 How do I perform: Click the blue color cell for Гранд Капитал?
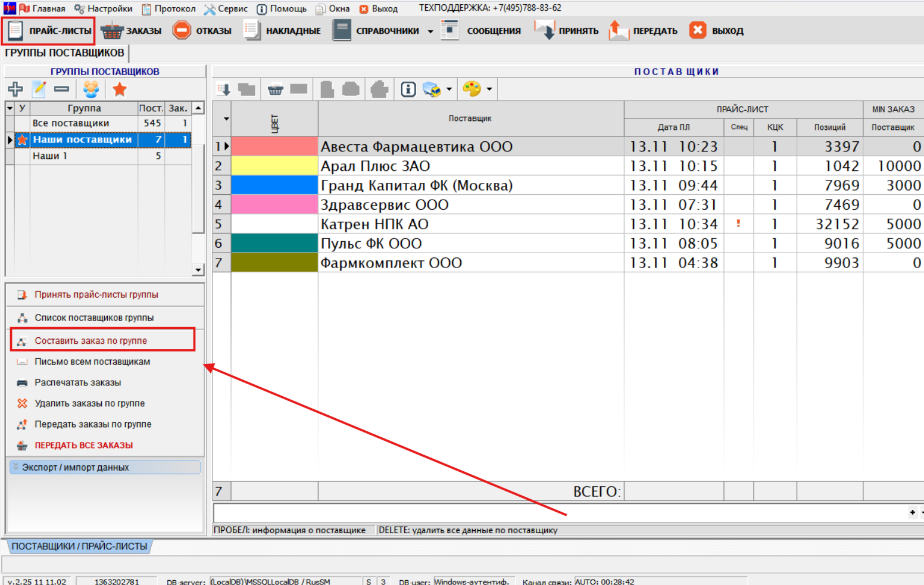[274, 185]
